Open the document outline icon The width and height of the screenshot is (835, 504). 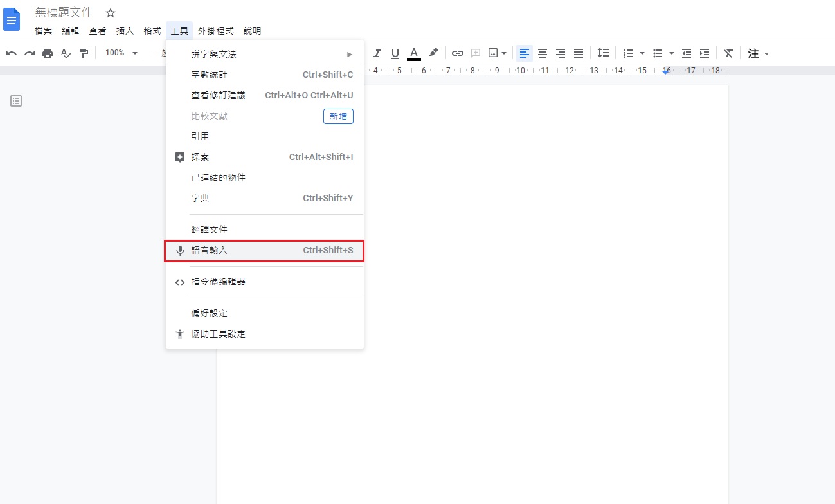(16, 101)
